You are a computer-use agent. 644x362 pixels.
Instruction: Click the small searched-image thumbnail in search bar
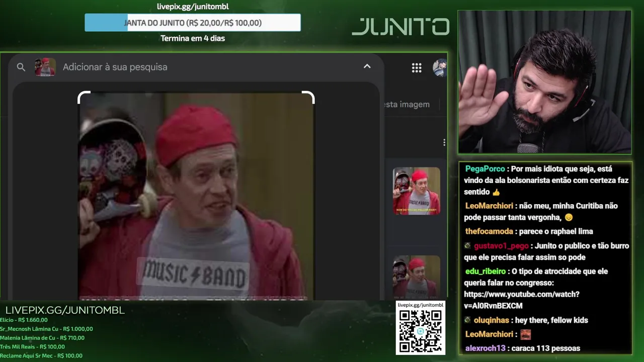tap(45, 67)
